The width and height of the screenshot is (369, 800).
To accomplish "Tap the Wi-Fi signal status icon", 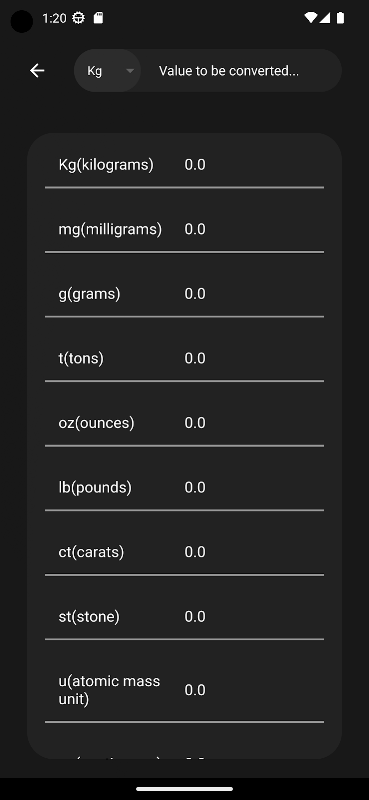I will coord(310,18).
